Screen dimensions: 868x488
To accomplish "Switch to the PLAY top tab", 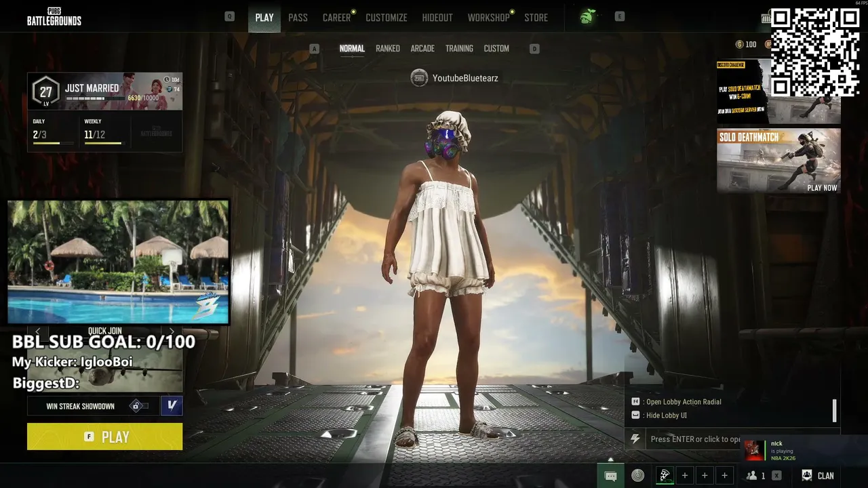I will pos(264,18).
